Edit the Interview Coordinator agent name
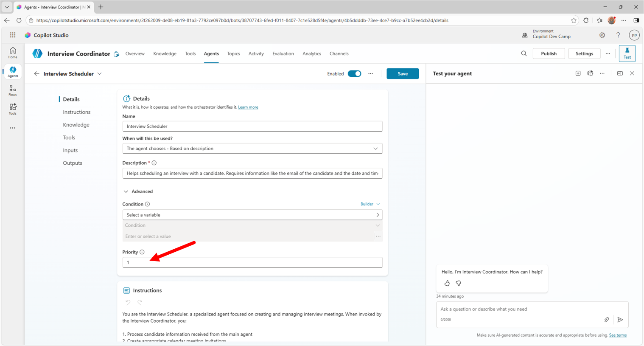Image resolution: width=644 pixels, height=346 pixels. point(116,54)
